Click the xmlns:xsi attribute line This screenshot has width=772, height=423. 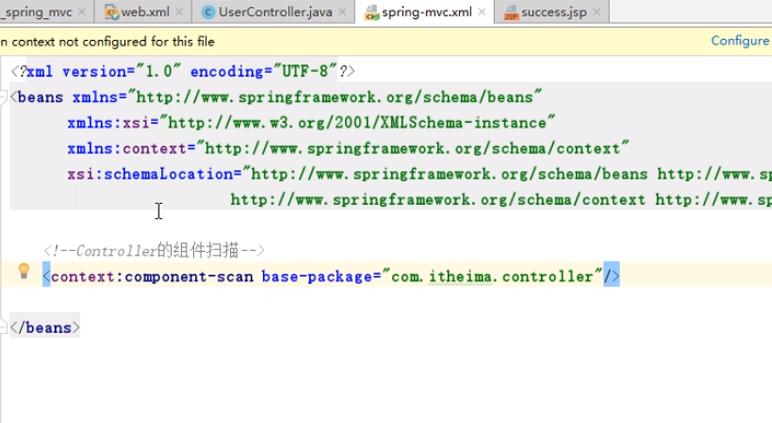pos(311,123)
